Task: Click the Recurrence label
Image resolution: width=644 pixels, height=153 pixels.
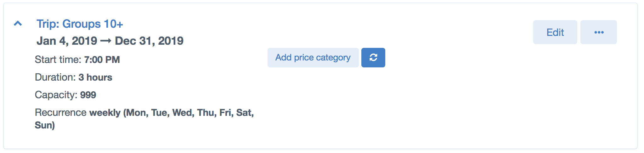Action: pyautogui.click(x=61, y=112)
